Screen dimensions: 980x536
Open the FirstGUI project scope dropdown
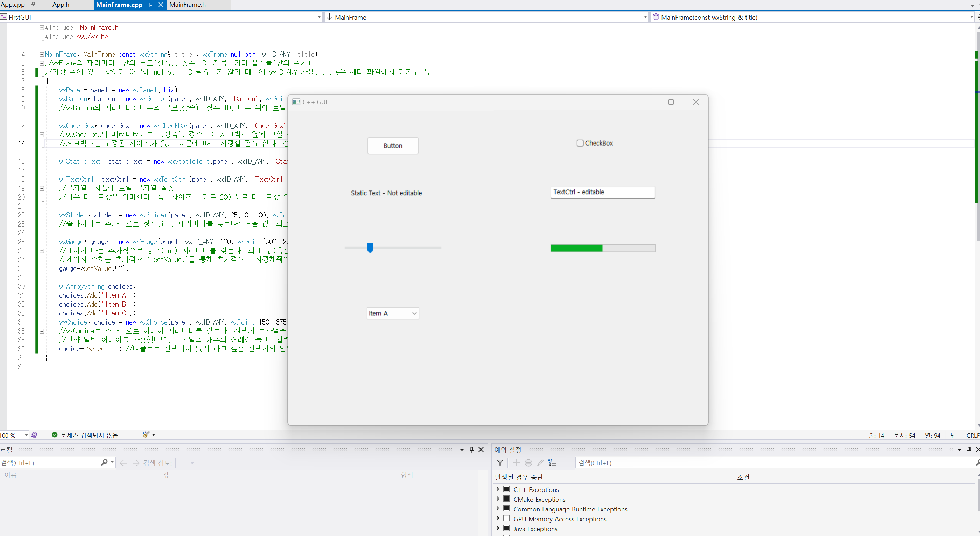tap(319, 17)
